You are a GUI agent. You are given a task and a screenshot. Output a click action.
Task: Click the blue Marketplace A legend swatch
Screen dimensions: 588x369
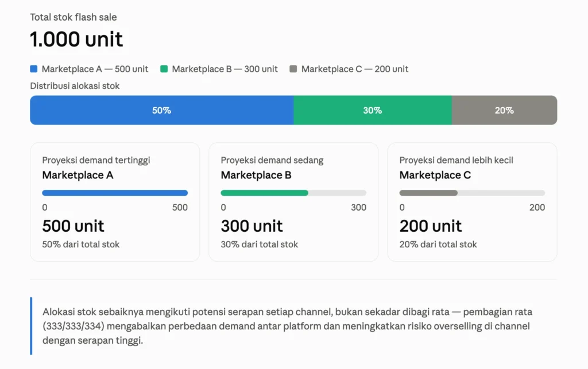click(x=34, y=69)
